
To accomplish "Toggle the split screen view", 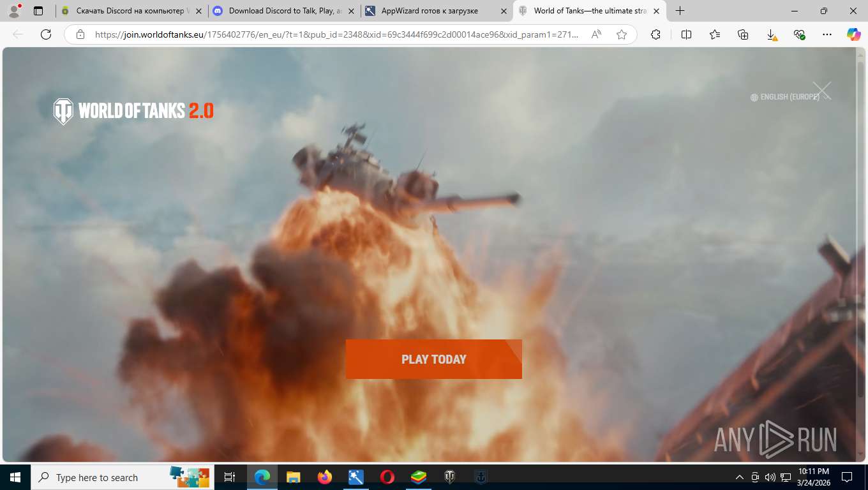I will tap(687, 34).
